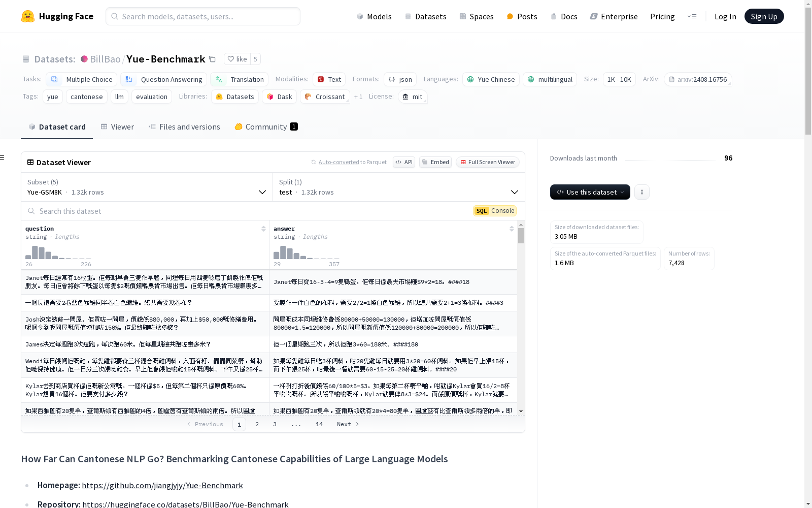Filter by Text modality tag

[x=329, y=79]
